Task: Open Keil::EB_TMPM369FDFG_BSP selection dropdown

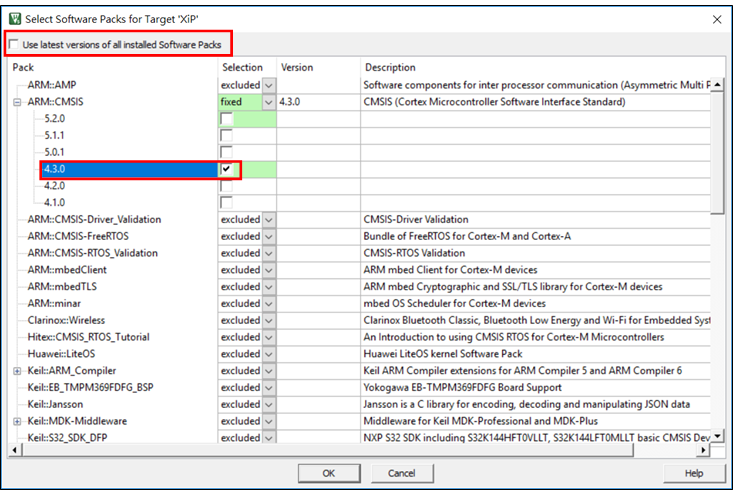Action: pyautogui.click(x=269, y=388)
